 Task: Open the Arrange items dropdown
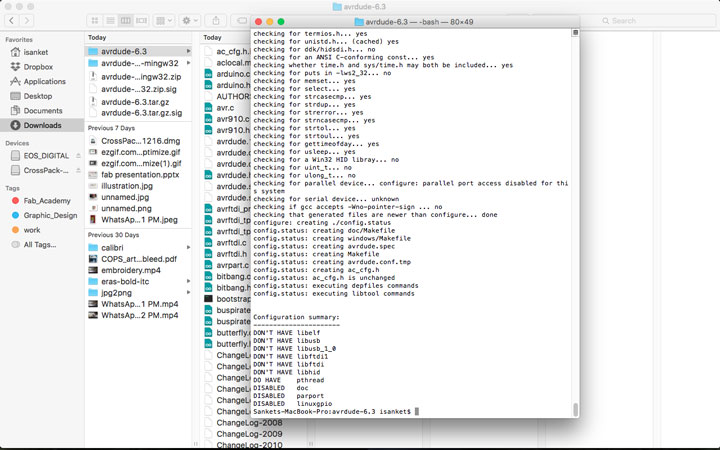(x=164, y=21)
